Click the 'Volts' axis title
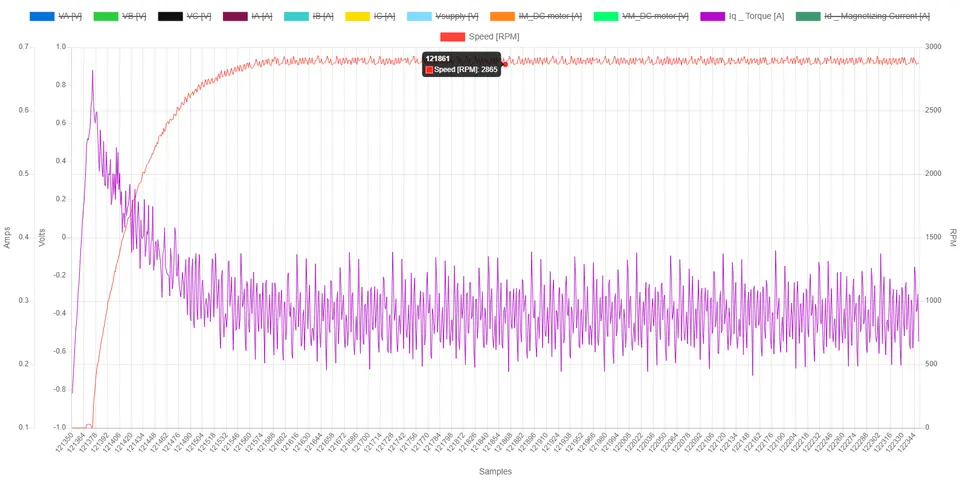960x480 pixels. (x=42, y=238)
